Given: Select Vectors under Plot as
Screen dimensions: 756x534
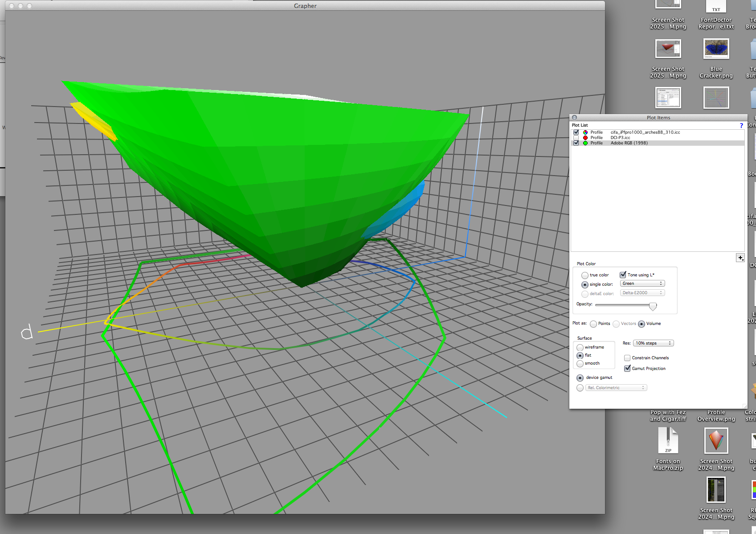Looking at the screenshot, I should click(616, 324).
